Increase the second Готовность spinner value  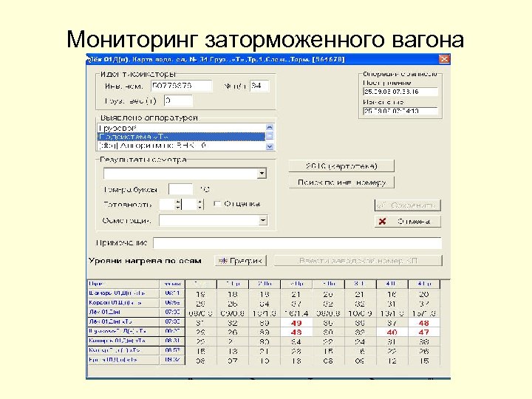coord(200,202)
